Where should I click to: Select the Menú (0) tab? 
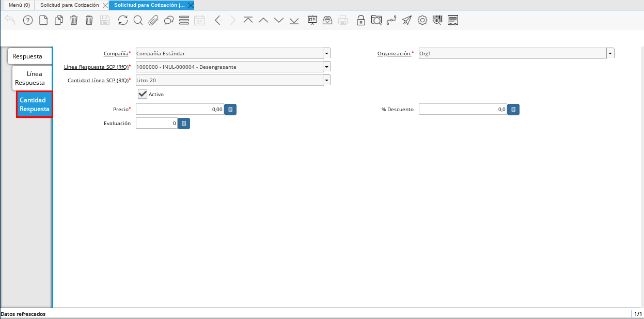[x=20, y=5]
